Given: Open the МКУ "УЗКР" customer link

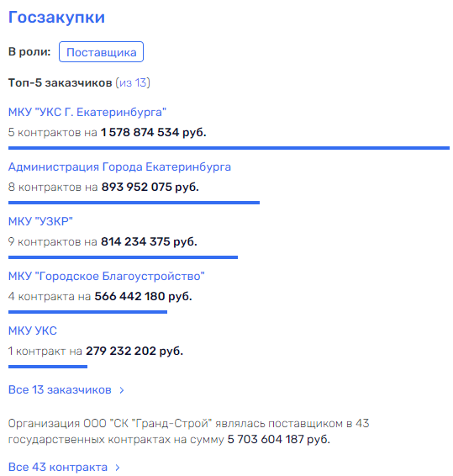Looking at the screenshot, I should pos(40,222).
